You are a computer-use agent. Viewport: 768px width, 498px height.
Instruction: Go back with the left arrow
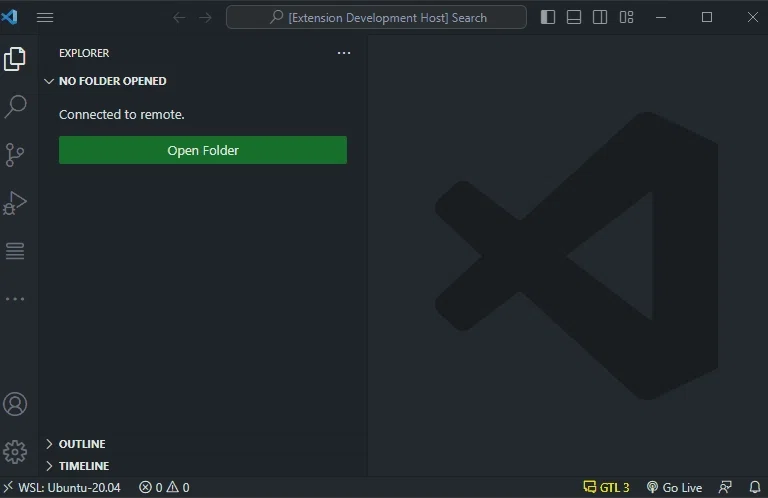coord(179,18)
